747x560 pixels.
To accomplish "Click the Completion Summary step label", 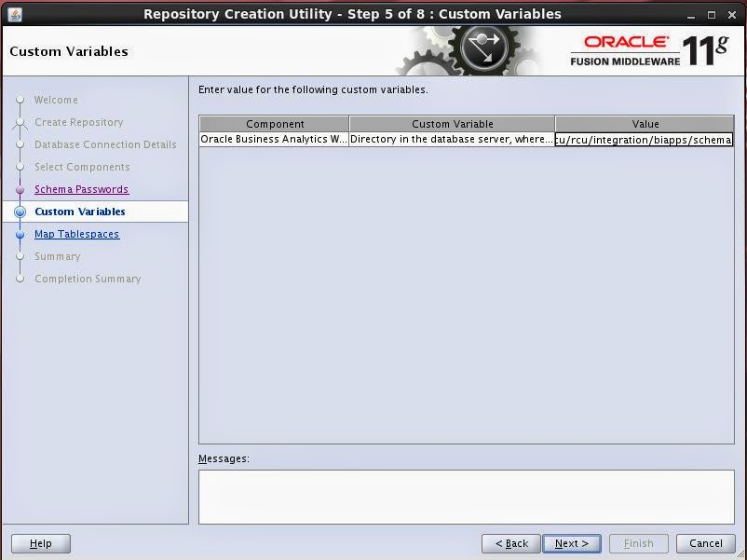I will tap(86, 279).
